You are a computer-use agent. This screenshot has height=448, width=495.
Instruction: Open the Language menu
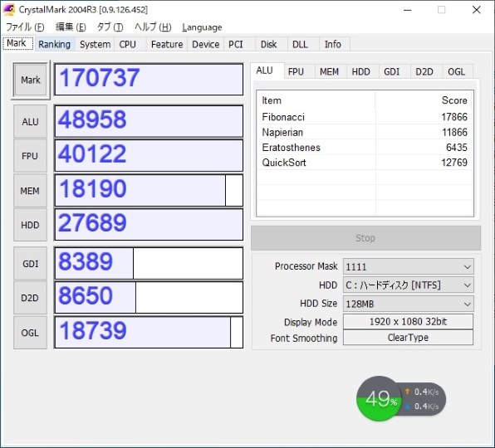202,27
